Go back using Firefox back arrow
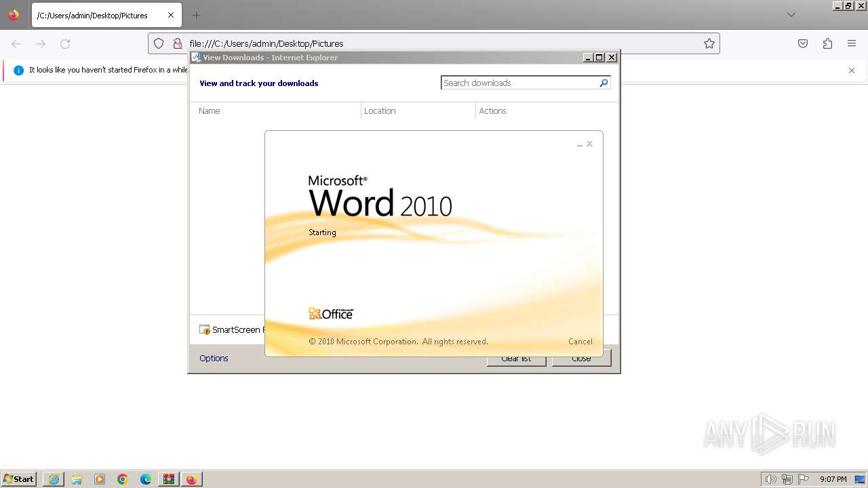 coord(16,43)
